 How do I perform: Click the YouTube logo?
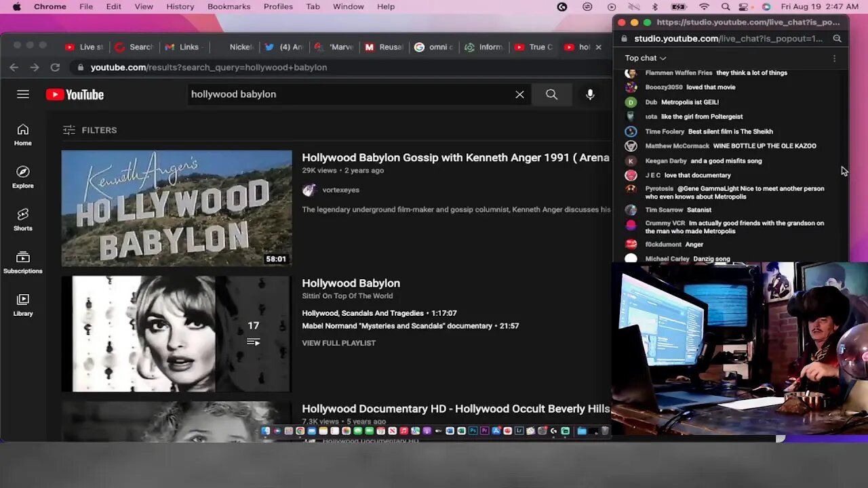coord(75,95)
